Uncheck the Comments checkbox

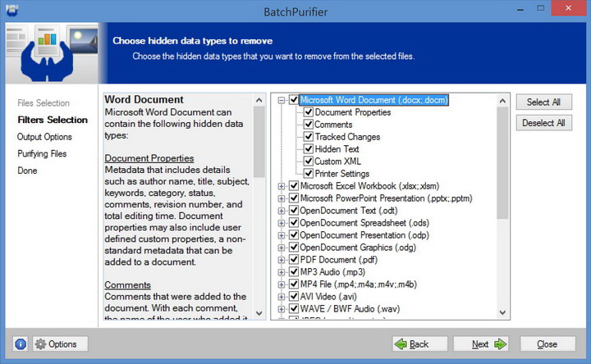[x=309, y=125]
